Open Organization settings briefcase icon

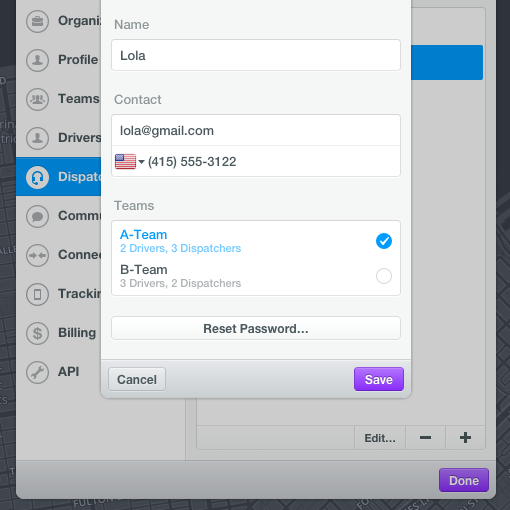coord(37,21)
